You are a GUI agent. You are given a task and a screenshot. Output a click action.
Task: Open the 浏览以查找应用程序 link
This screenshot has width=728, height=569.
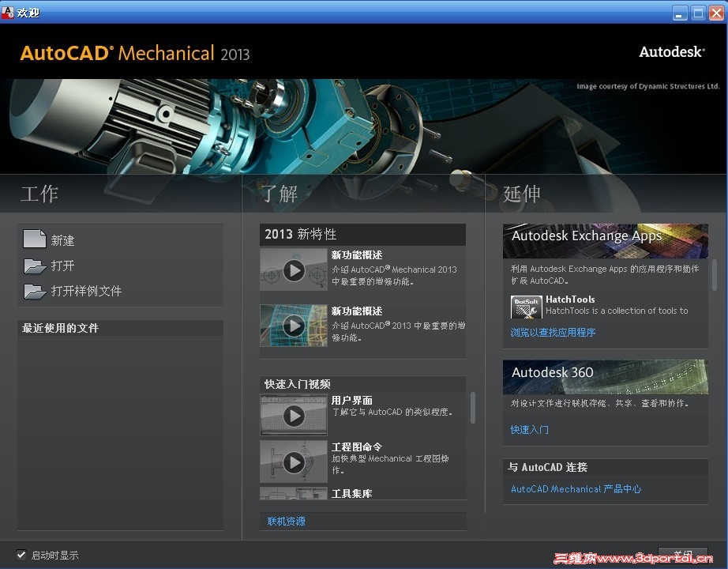553,333
